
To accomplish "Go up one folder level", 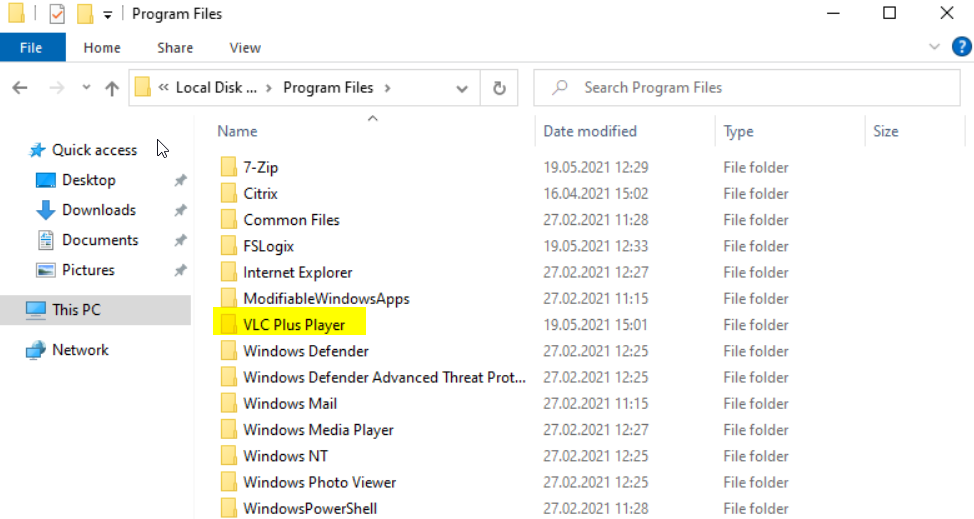I will [x=112, y=88].
